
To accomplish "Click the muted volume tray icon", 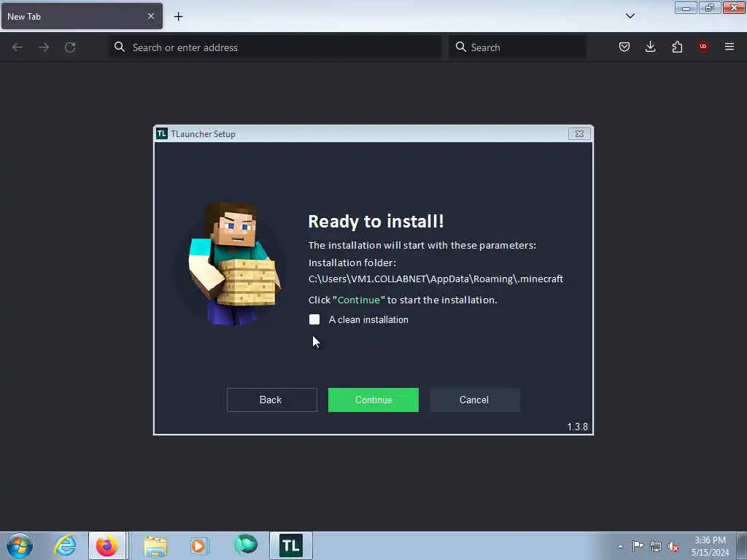I will point(673,546).
